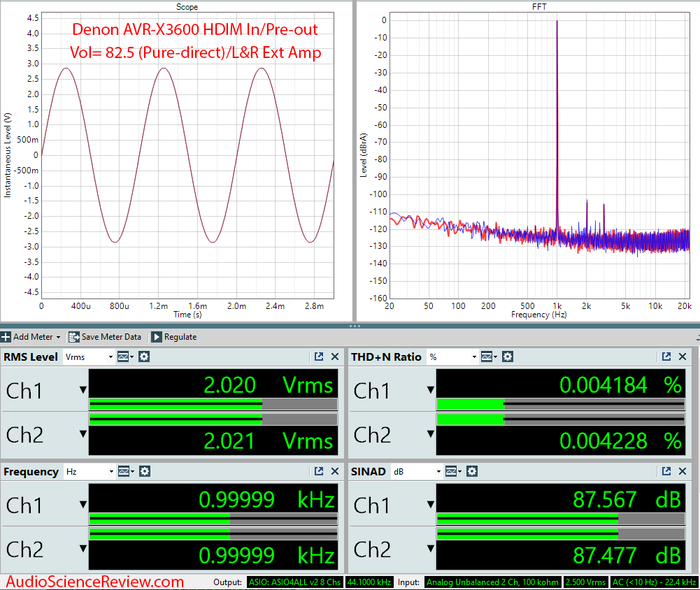The height and width of the screenshot is (590, 700).
Task: Expand the SINAD Ch2 arrow
Action: 431,548
